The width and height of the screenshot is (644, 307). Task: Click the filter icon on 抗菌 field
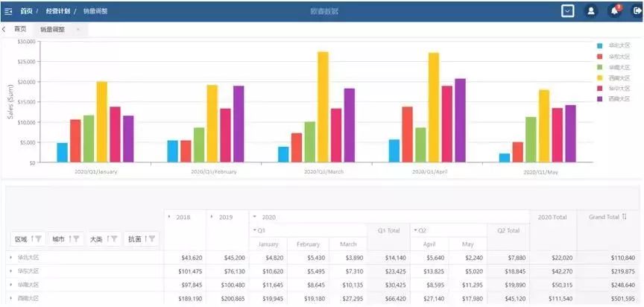152,239
